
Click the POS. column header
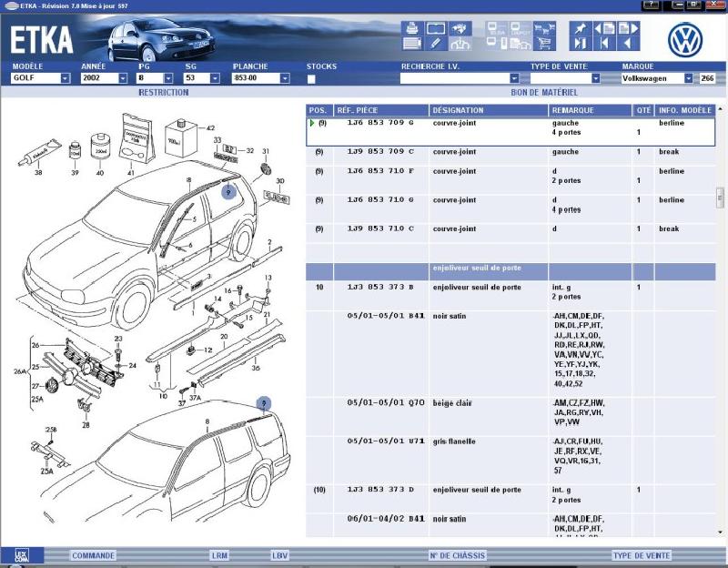point(319,110)
